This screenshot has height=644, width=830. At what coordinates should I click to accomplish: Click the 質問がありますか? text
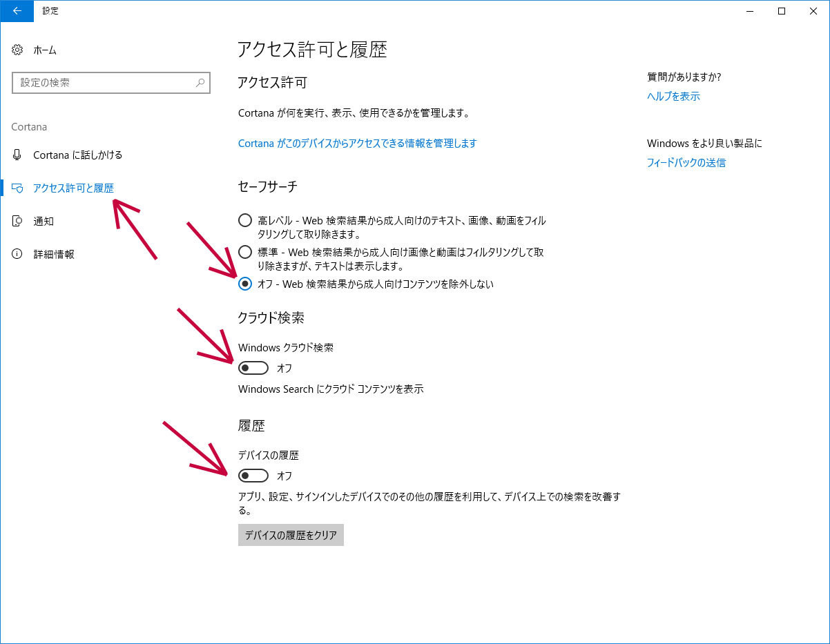point(684,77)
